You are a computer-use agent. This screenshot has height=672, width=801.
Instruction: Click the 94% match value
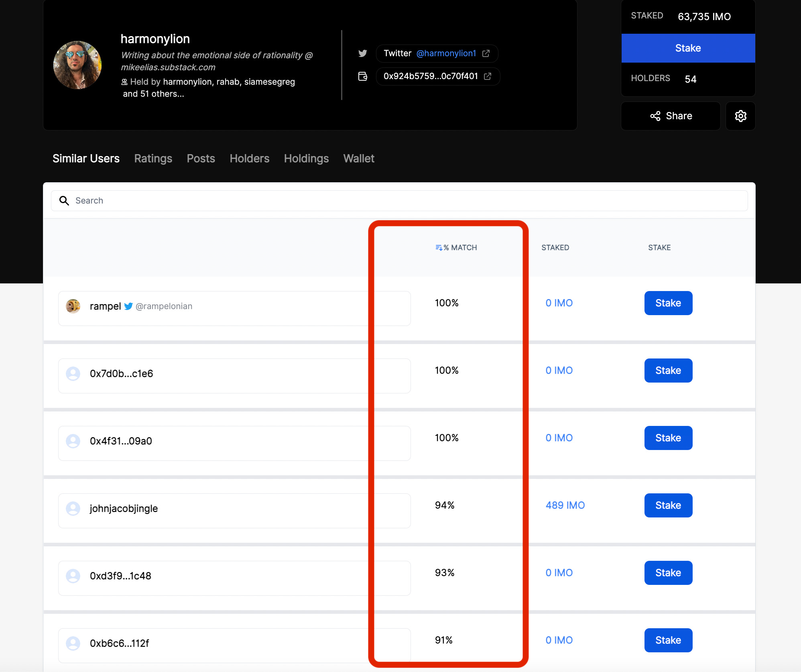click(x=445, y=505)
